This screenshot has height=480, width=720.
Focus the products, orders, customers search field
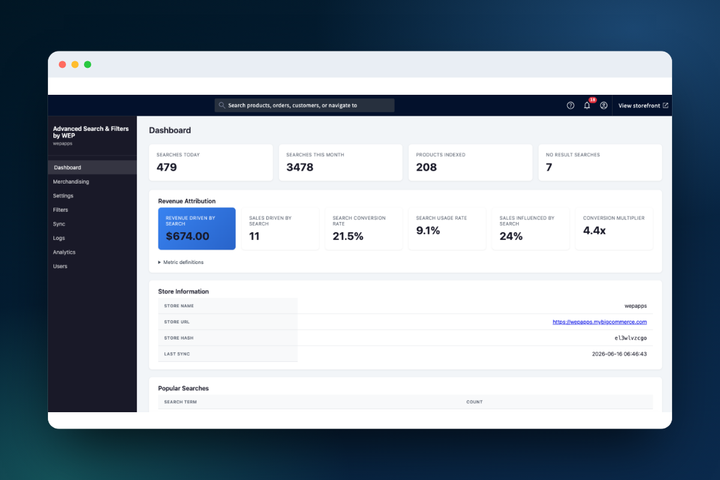click(x=304, y=105)
